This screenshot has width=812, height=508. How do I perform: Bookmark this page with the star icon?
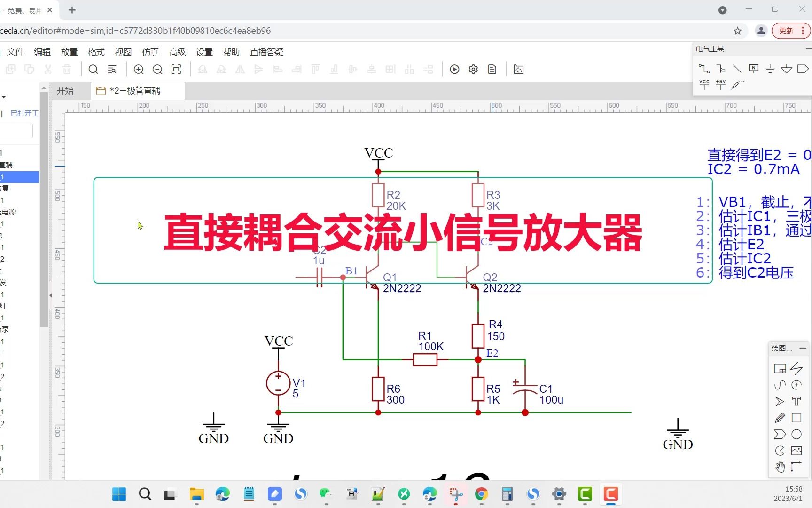pos(738,31)
